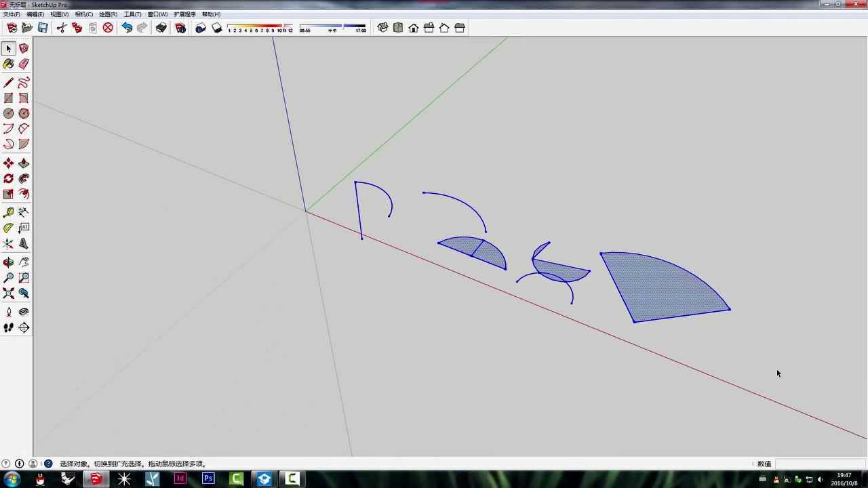The image size is (868, 488).
Task: Open Photoshop from the taskbar
Action: pyautogui.click(x=208, y=479)
